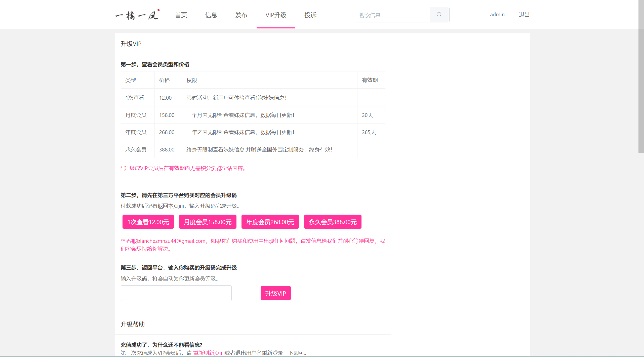Open the 信息 navigation tab
The height and width of the screenshot is (357, 644).
click(x=211, y=15)
